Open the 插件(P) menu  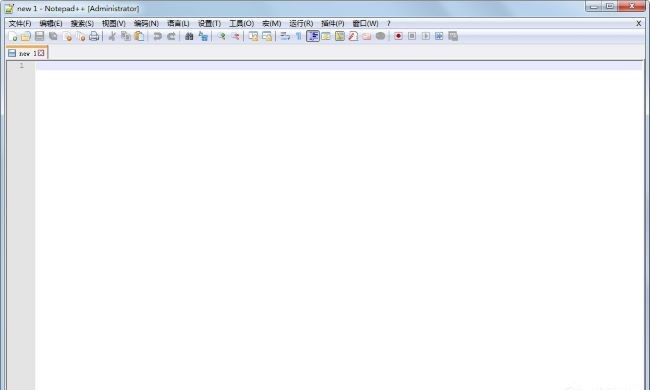pos(332,24)
